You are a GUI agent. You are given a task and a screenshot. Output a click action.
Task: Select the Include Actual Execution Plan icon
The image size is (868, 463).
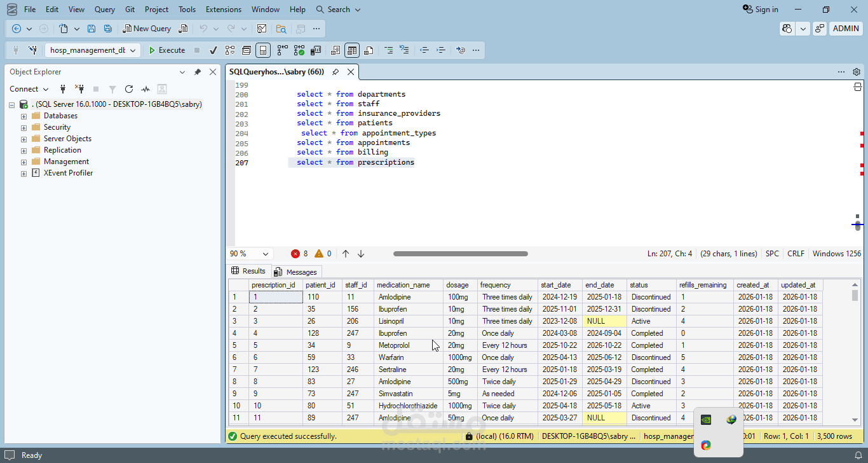coord(298,50)
